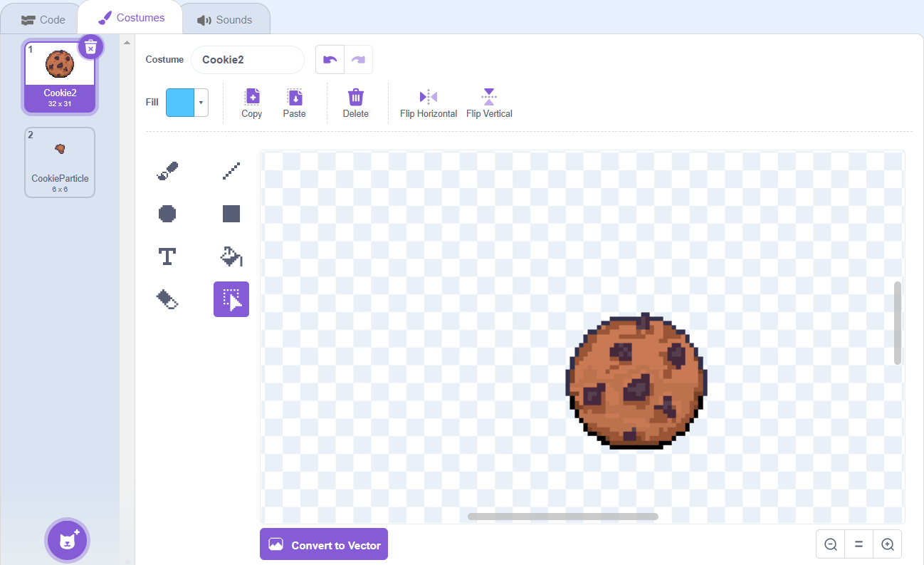Activate the Select marquee tool
This screenshot has height=565, width=924.
pyautogui.click(x=231, y=299)
